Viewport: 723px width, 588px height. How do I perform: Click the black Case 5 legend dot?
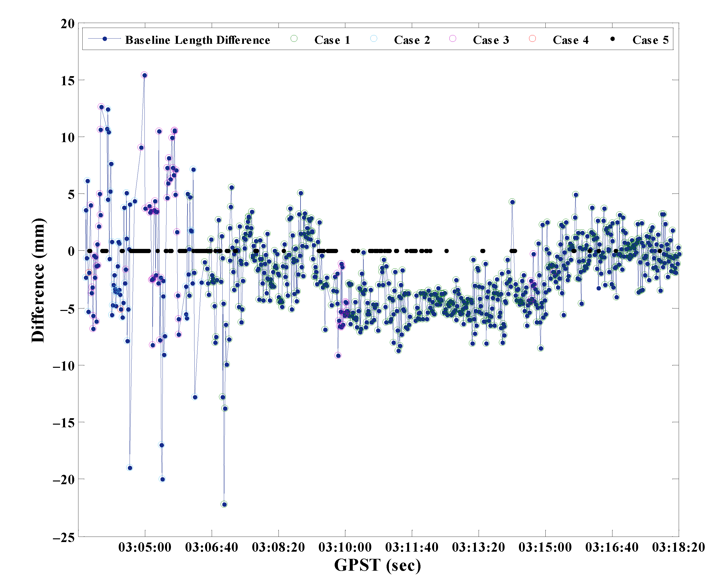[x=612, y=39]
